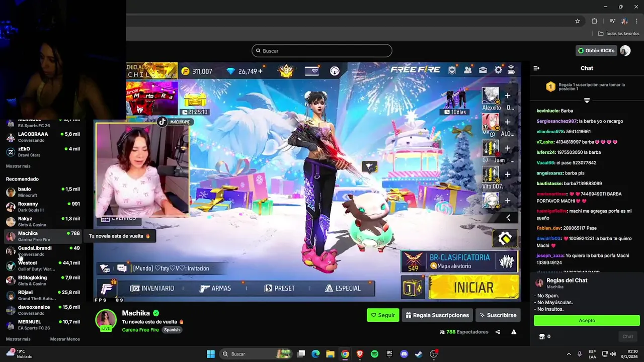Invite friend Vito.007 with the plus icon
The width and height of the screenshot is (644, 362).
coord(508,174)
